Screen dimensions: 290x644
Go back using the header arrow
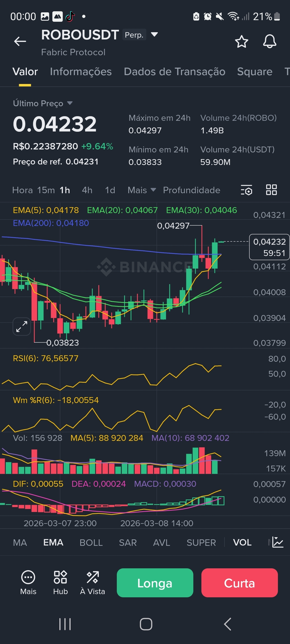pos(20,41)
